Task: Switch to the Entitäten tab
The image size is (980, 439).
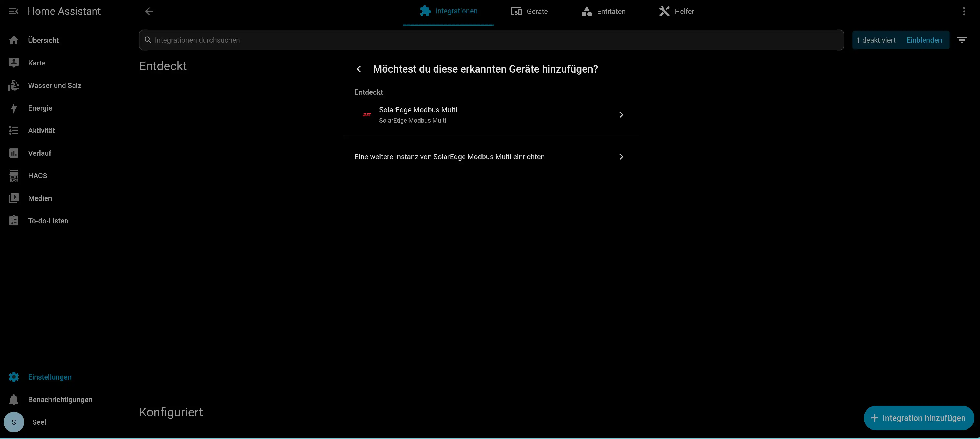Action: [x=604, y=12]
